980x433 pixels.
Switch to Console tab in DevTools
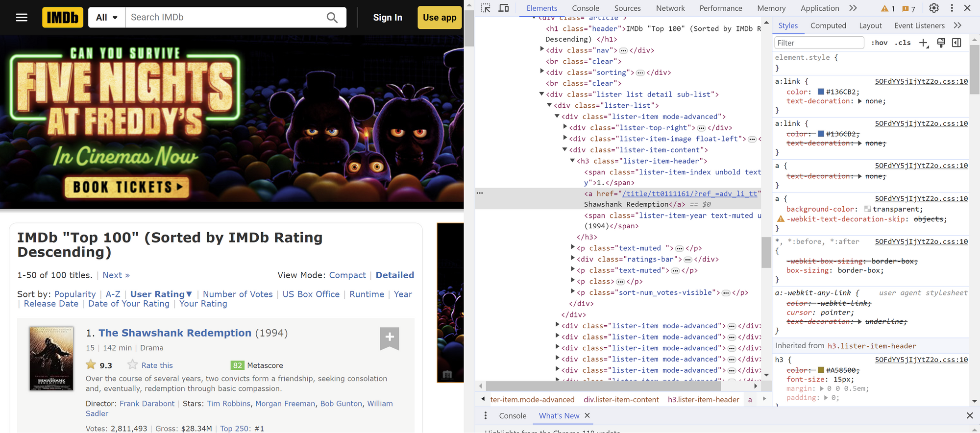586,8
